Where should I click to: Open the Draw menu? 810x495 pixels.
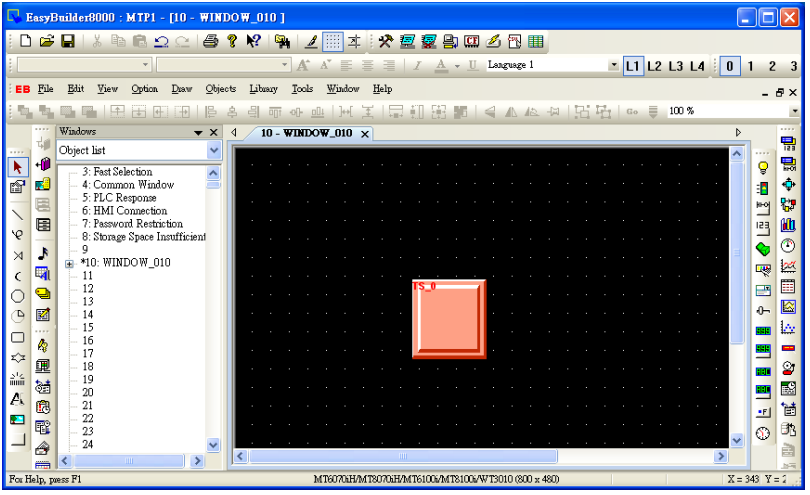[x=181, y=89]
